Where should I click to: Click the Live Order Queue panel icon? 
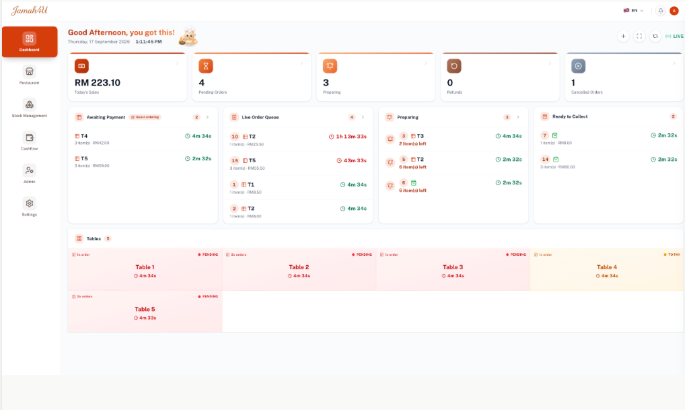point(234,117)
